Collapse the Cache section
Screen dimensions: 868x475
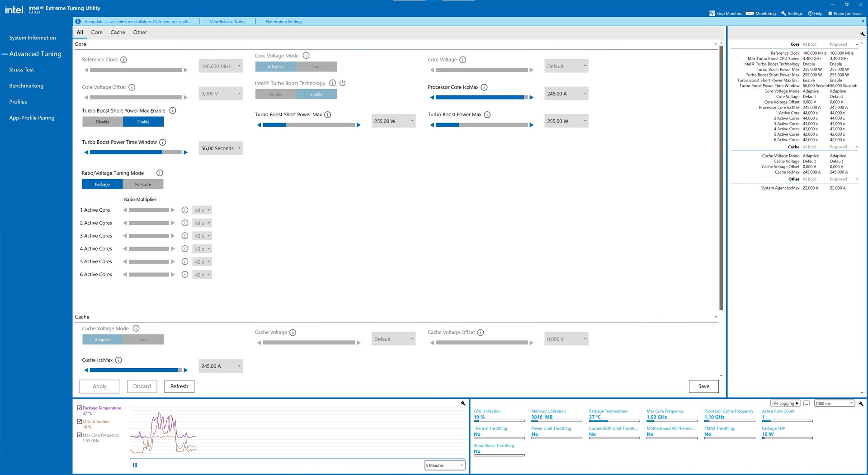[x=716, y=317]
